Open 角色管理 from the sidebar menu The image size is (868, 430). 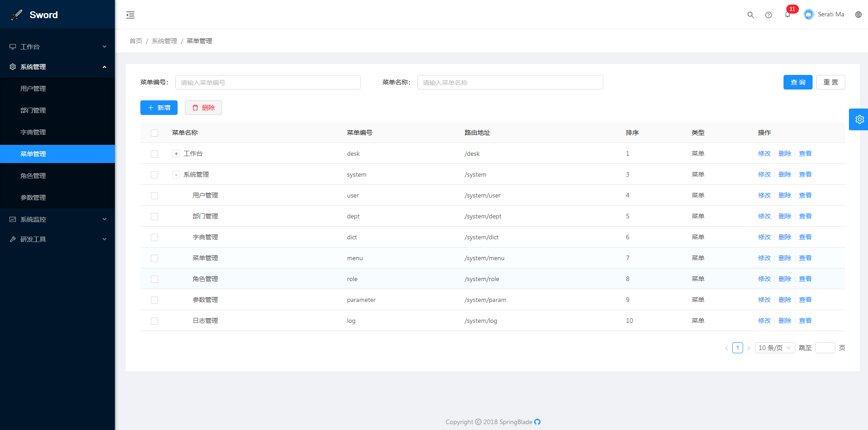(x=33, y=175)
